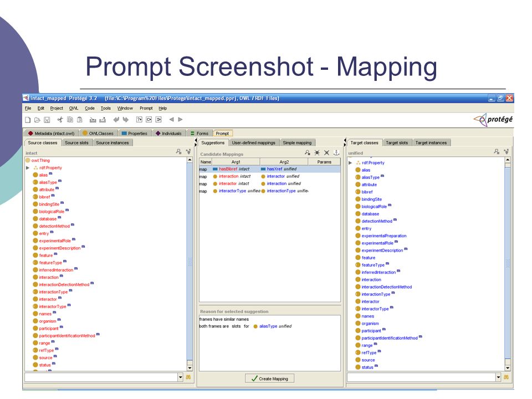Open the Tools menu
The image size is (532, 399).
coord(105,108)
